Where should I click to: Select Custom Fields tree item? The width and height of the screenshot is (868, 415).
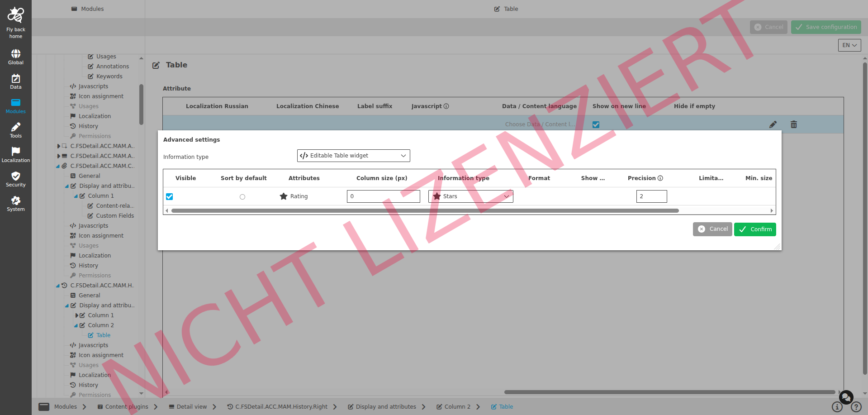point(115,216)
